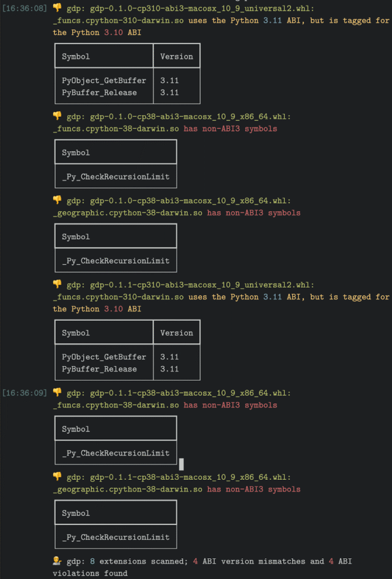Click the white terminal cursor block
The width and height of the screenshot is (392, 579).
click(x=181, y=464)
